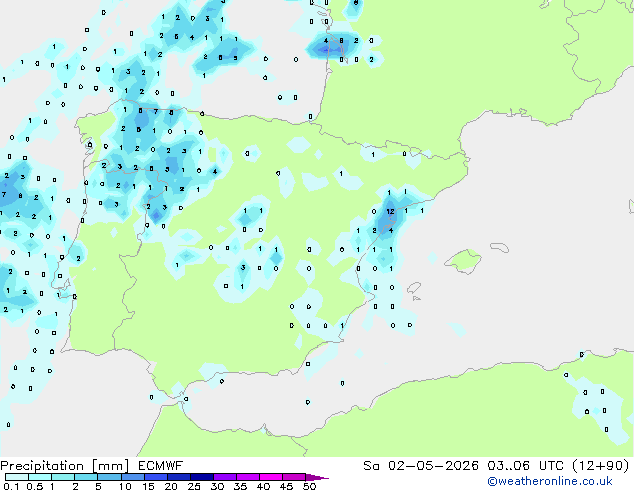Image resolution: width=634 pixels, height=490 pixels.
Task: Click the '30' legend scale label
Action: (x=217, y=486)
